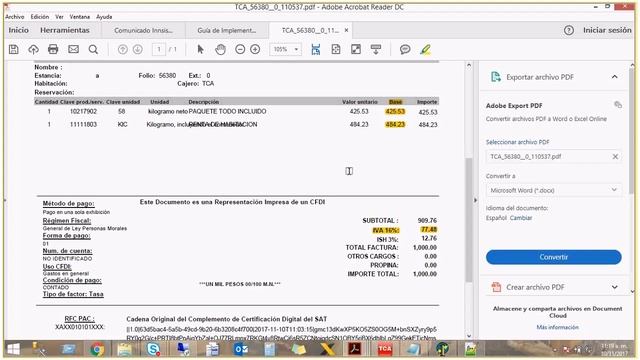Click the Exportar archivo PDF icon

tap(496, 77)
